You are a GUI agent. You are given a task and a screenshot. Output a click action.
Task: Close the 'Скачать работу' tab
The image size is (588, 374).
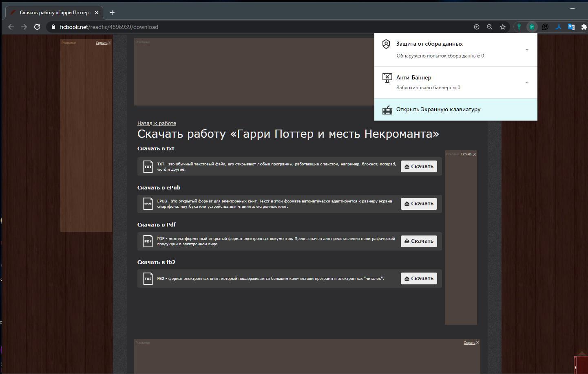pyautogui.click(x=97, y=13)
